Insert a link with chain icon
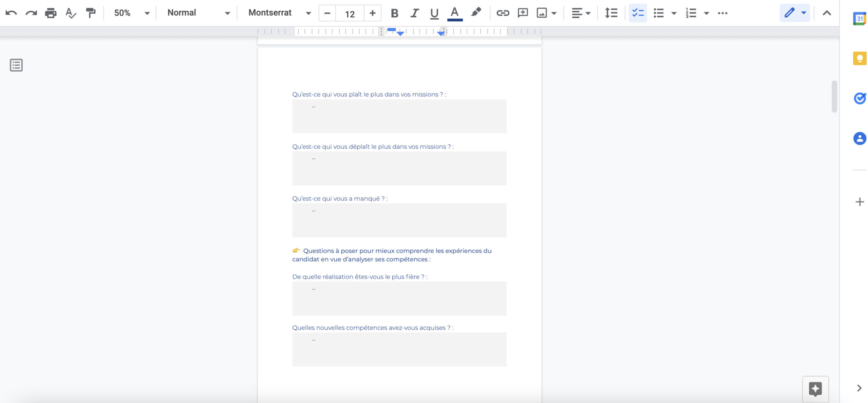 [x=502, y=13]
